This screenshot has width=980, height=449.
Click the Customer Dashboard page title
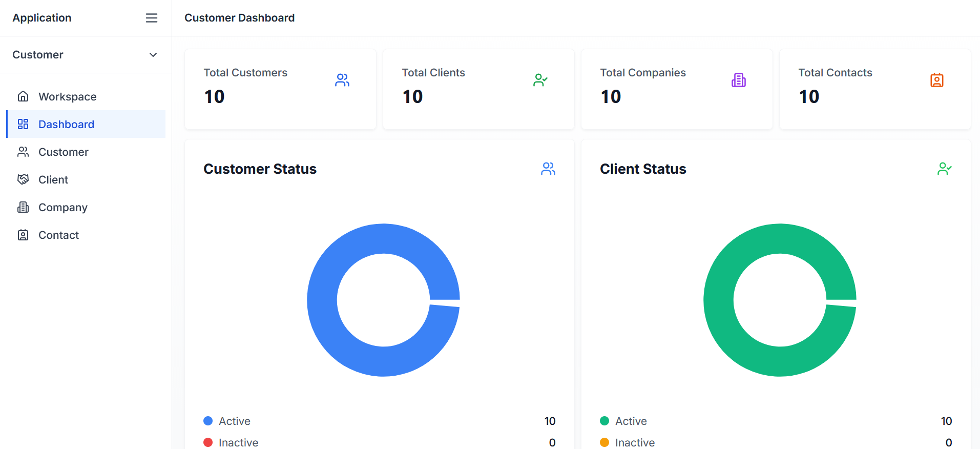pos(239,18)
